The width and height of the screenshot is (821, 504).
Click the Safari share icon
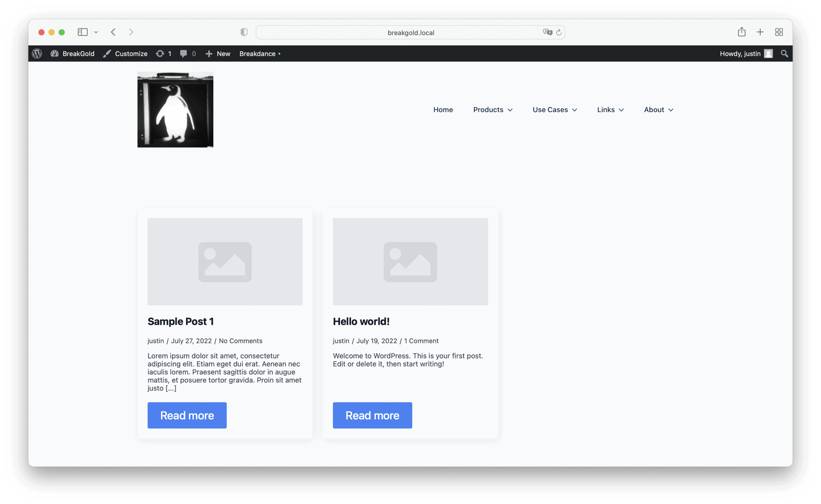click(x=741, y=32)
